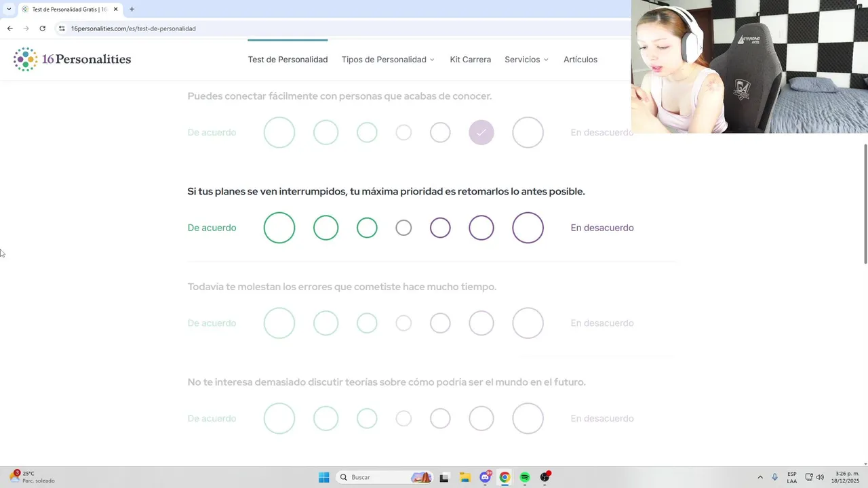Select neutral middle circle for interrupted plans question

click(x=403, y=228)
